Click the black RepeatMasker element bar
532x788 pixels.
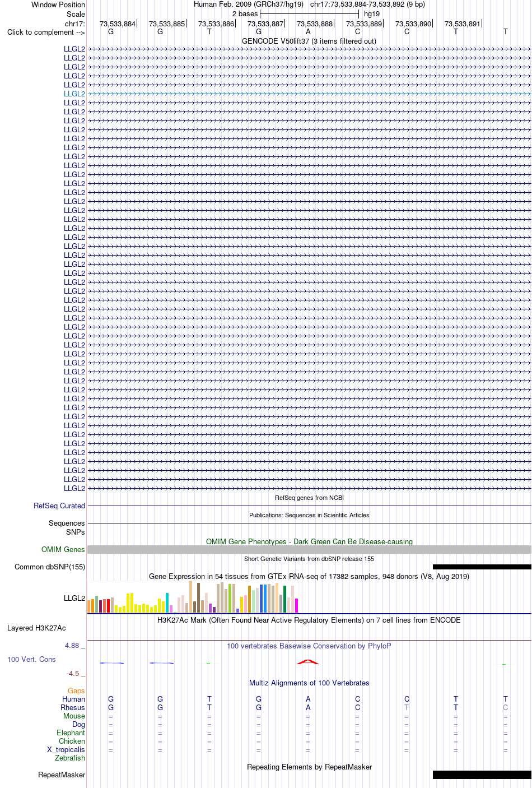(482, 775)
